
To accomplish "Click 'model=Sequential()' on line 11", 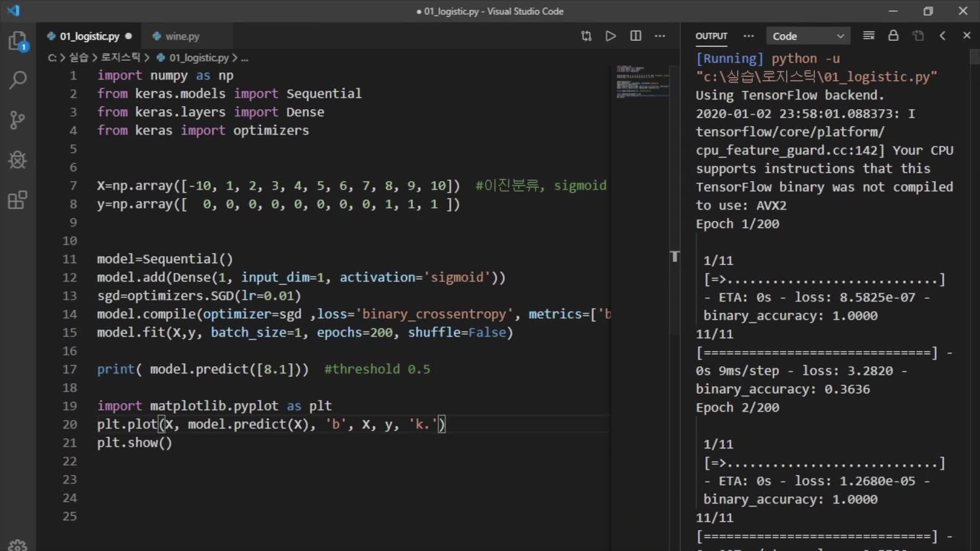I will pos(165,259).
